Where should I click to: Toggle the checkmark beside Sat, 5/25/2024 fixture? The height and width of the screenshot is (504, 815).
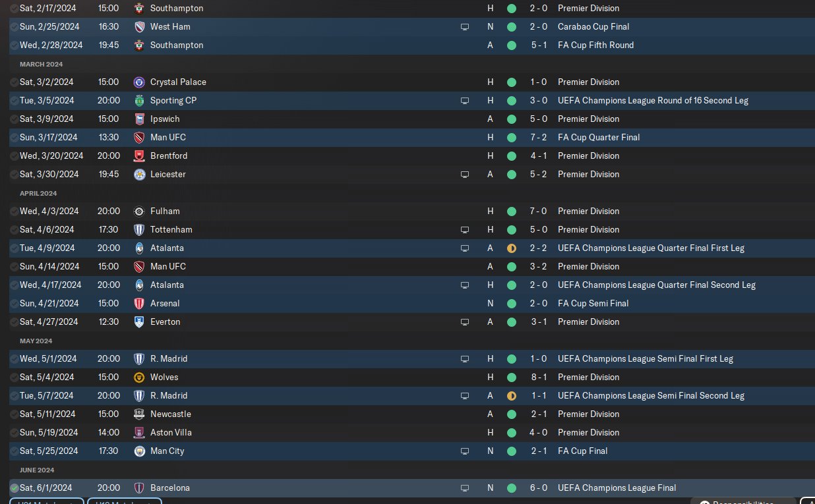14,451
